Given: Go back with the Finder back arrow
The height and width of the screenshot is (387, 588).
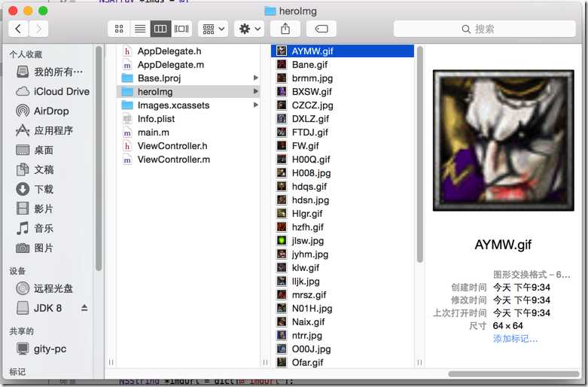Looking at the screenshot, I should pos(18,29).
